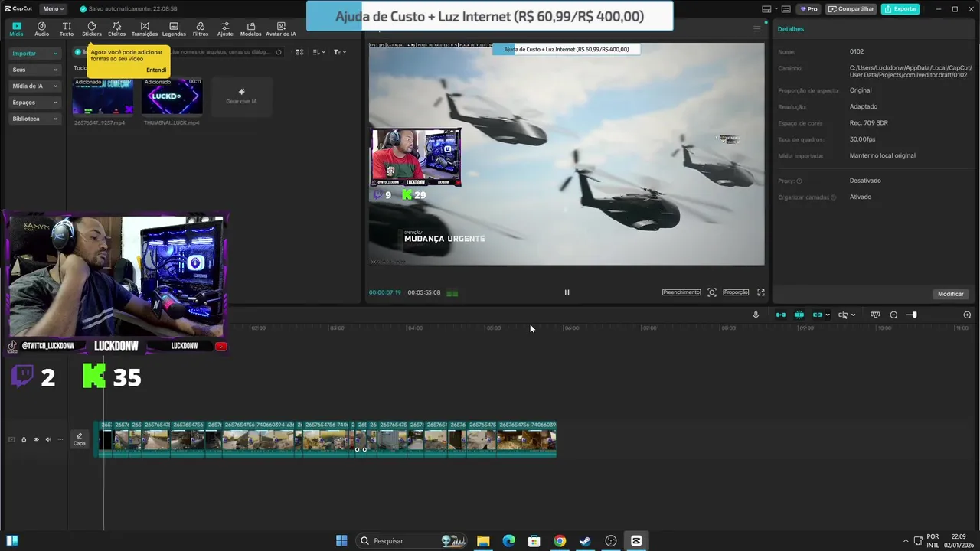Zoom out the timeline with minus icon
The width and height of the screenshot is (980, 551).
click(893, 315)
